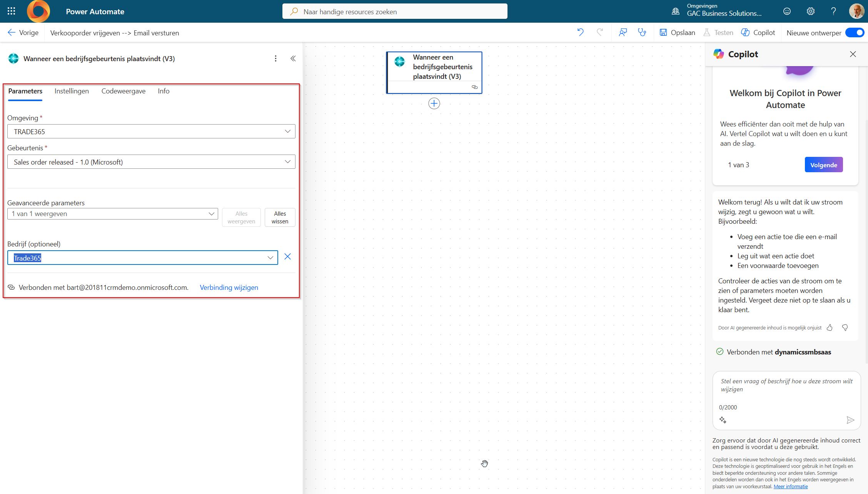Viewport: 868px width, 494px height.
Task: Toggle the Nieuwe ontwerper switch
Action: 855,33
